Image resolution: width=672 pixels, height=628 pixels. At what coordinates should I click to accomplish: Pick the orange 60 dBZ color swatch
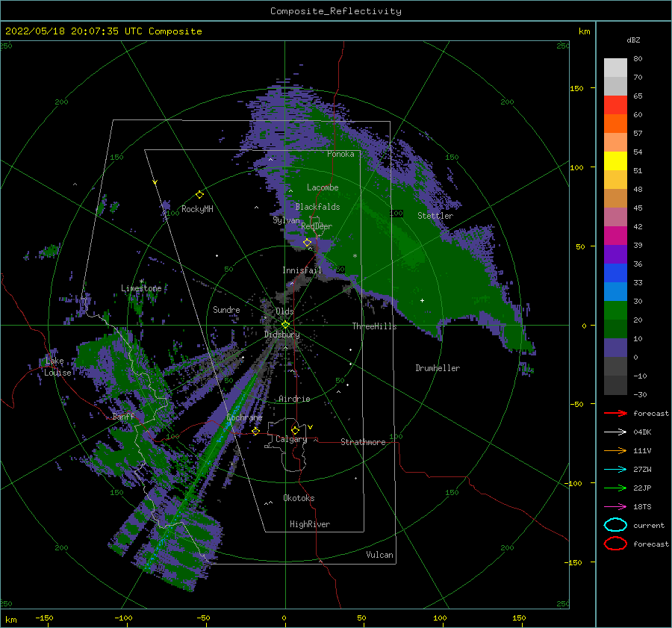click(615, 123)
